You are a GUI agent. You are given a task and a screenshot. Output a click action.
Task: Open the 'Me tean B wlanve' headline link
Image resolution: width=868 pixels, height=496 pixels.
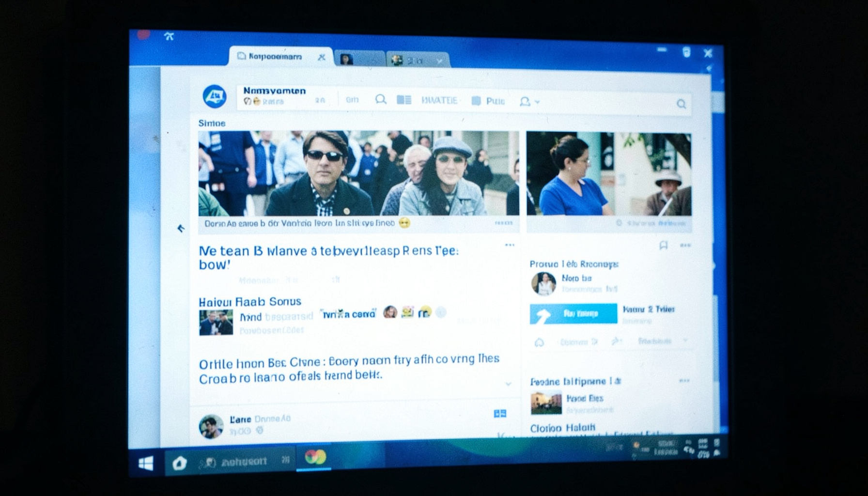click(328, 257)
